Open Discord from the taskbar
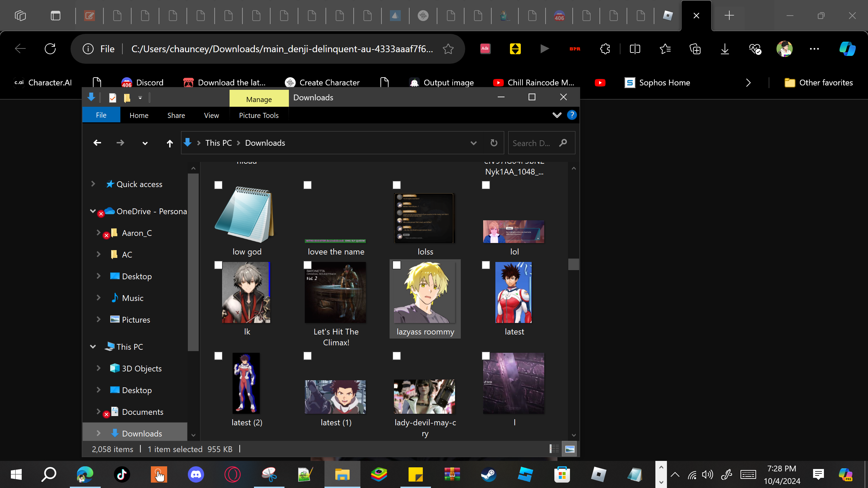This screenshot has width=868, height=488. (x=196, y=474)
